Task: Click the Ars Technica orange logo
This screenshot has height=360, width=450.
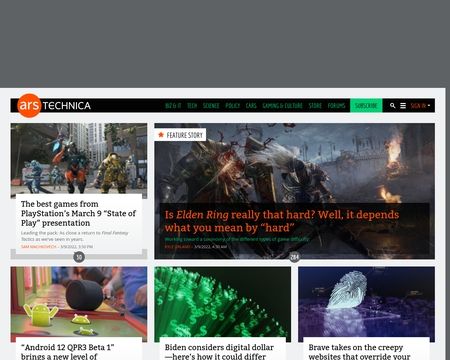Action: [x=29, y=105]
